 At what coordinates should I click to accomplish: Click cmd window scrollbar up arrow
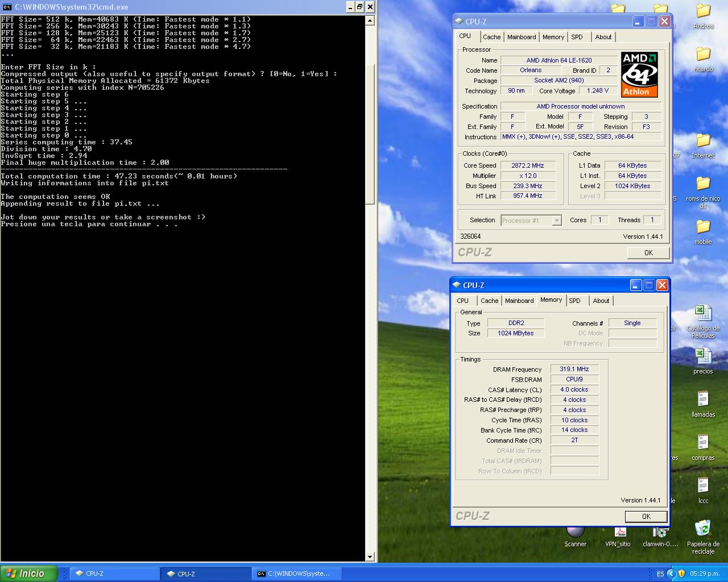click(x=370, y=20)
